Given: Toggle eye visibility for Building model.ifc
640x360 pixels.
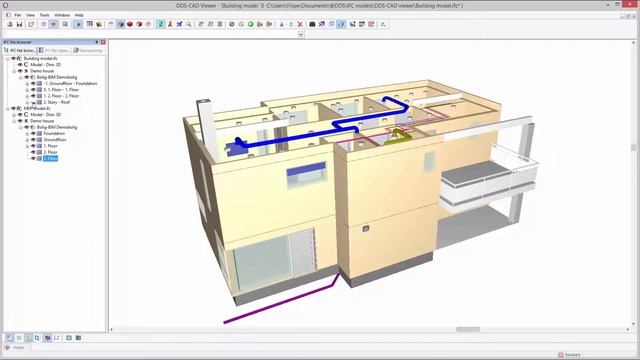Looking at the screenshot, I should pos(13,58).
